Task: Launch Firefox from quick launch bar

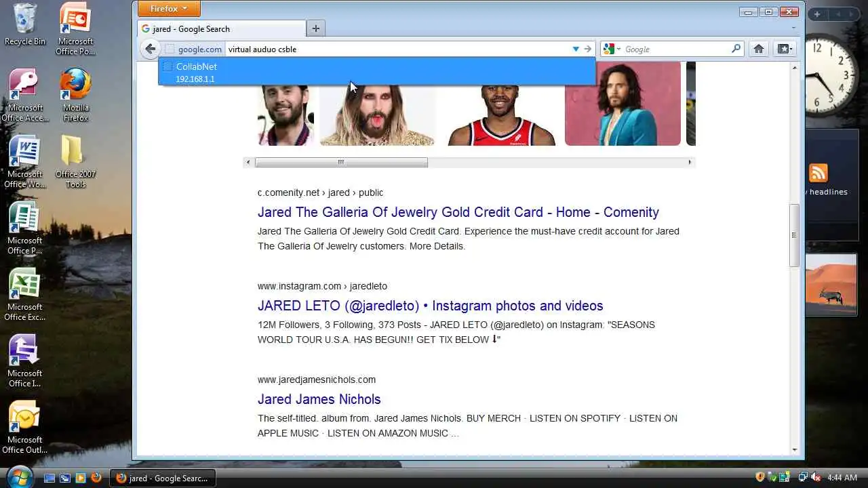Action: pyautogui.click(x=96, y=478)
